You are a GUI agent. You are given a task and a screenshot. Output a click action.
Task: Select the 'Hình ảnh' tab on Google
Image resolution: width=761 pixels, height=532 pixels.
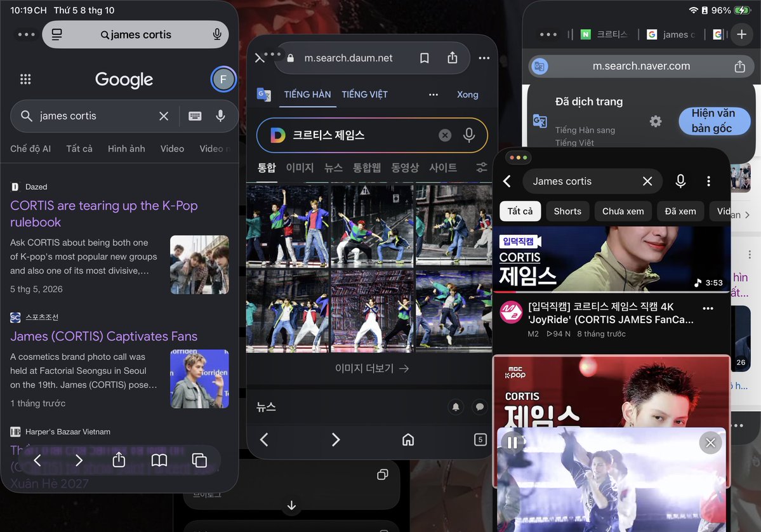(126, 149)
